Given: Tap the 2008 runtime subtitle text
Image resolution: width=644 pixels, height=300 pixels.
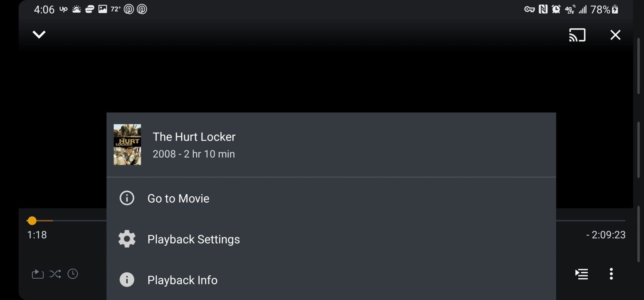Looking at the screenshot, I should pos(194,154).
